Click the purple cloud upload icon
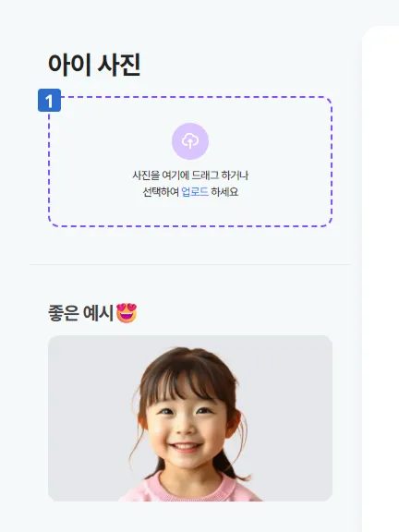The image size is (399, 532). tap(190, 141)
